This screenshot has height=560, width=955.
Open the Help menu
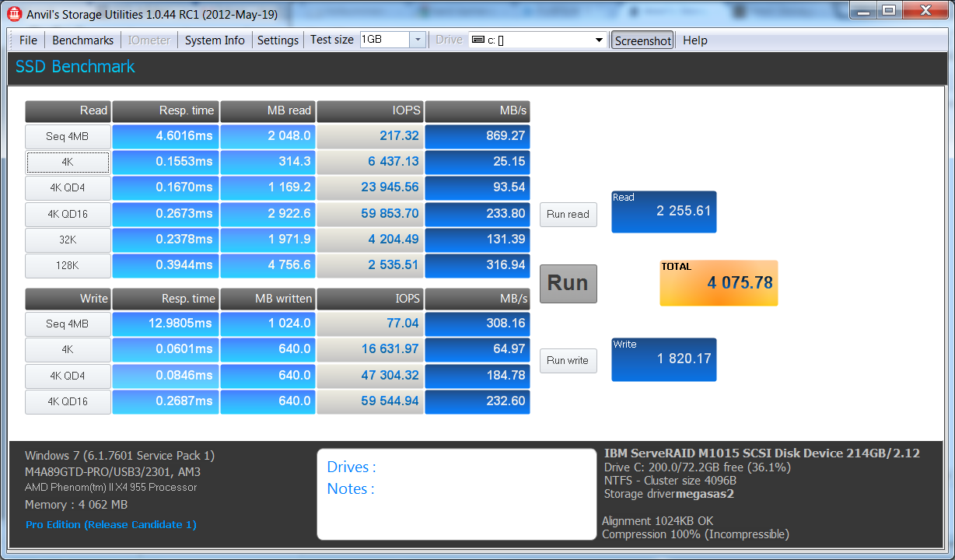[x=695, y=40]
